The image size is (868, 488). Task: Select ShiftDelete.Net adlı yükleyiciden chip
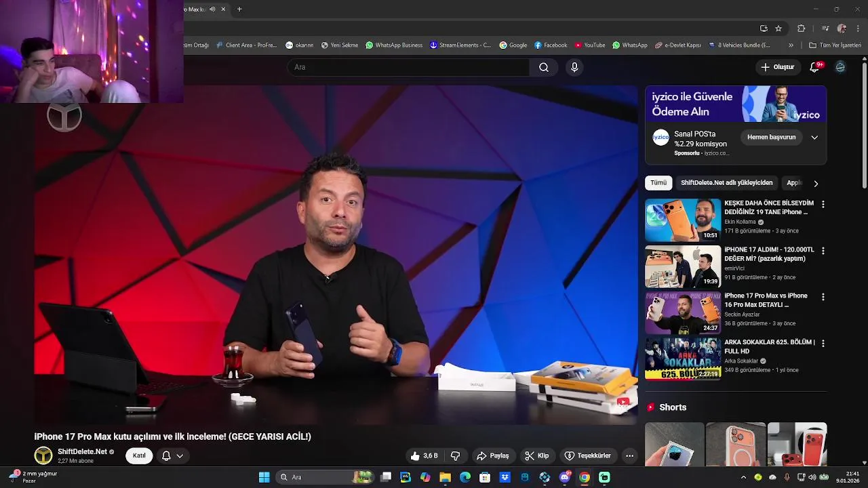(726, 183)
